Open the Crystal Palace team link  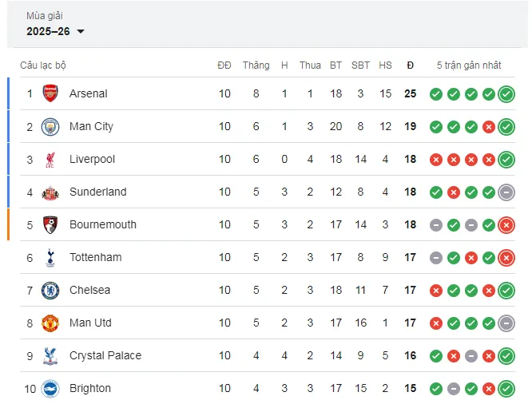click(x=105, y=355)
